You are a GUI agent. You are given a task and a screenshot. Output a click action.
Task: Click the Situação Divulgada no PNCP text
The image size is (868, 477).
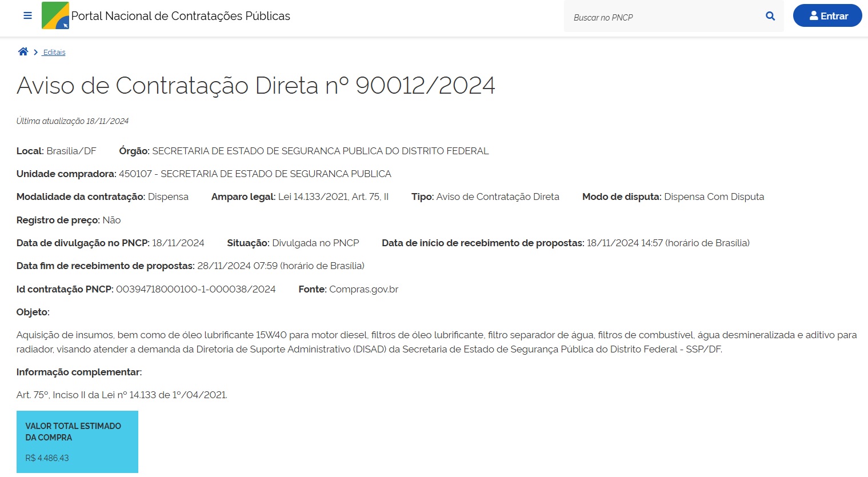tap(315, 243)
